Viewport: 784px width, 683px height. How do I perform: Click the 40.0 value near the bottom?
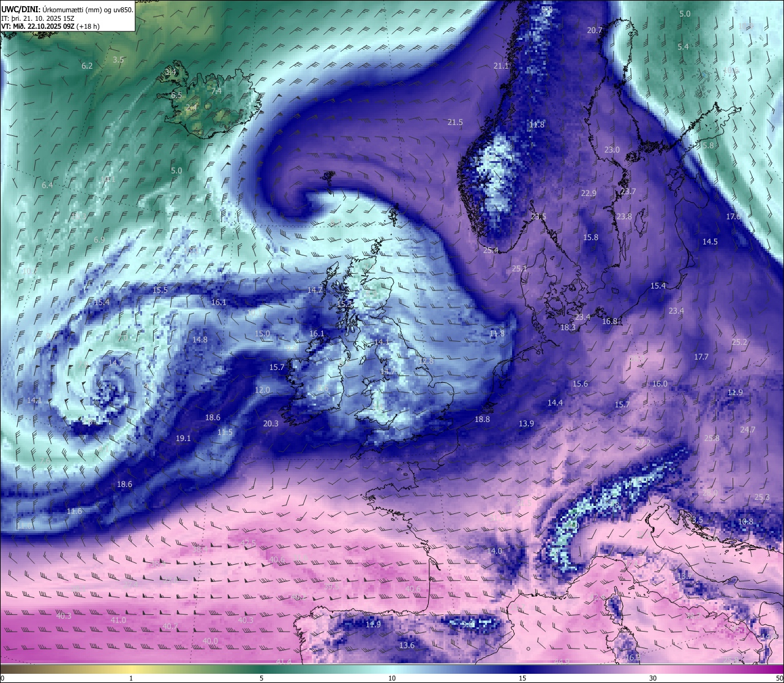[x=210, y=641]
